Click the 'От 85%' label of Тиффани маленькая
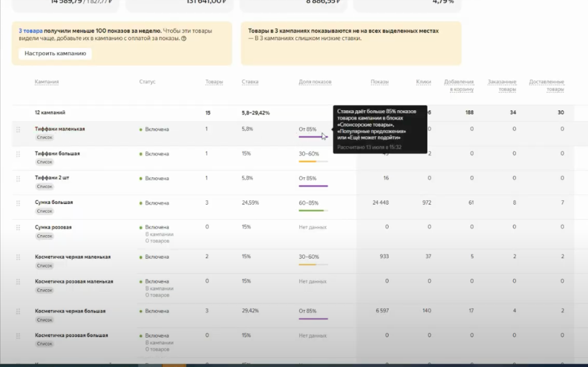 (x=307, y=129)
